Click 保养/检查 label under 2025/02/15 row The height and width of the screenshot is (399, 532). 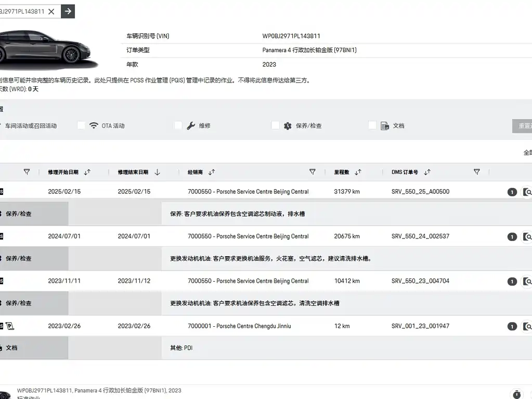[19, 214]
